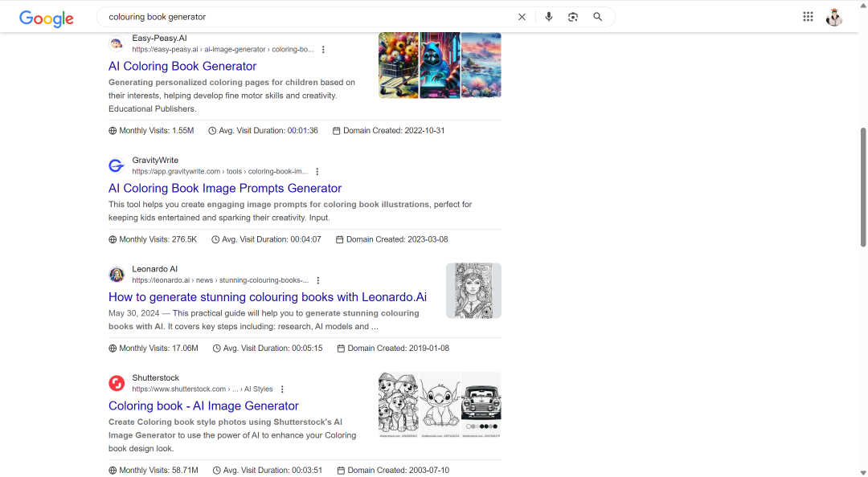The height and width of the screenshot is (477, 868).
Task: Open more options for GravityWrite result
Action: click(317, 172)
